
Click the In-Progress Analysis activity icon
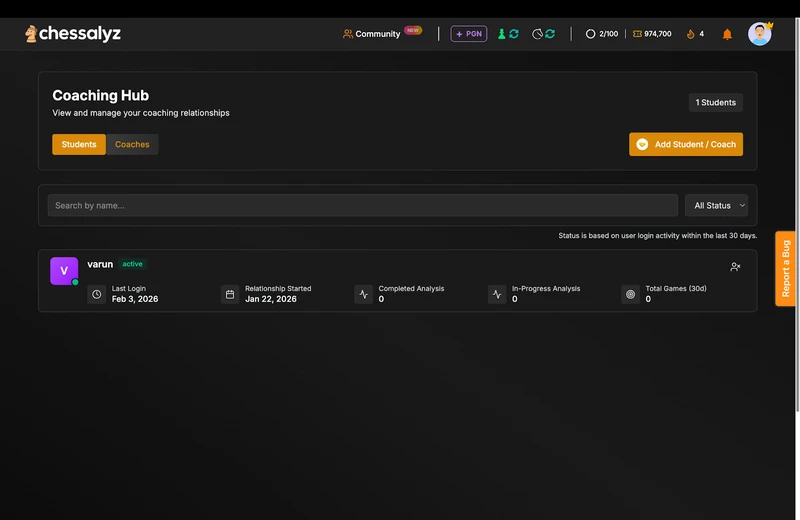[497, 294]
